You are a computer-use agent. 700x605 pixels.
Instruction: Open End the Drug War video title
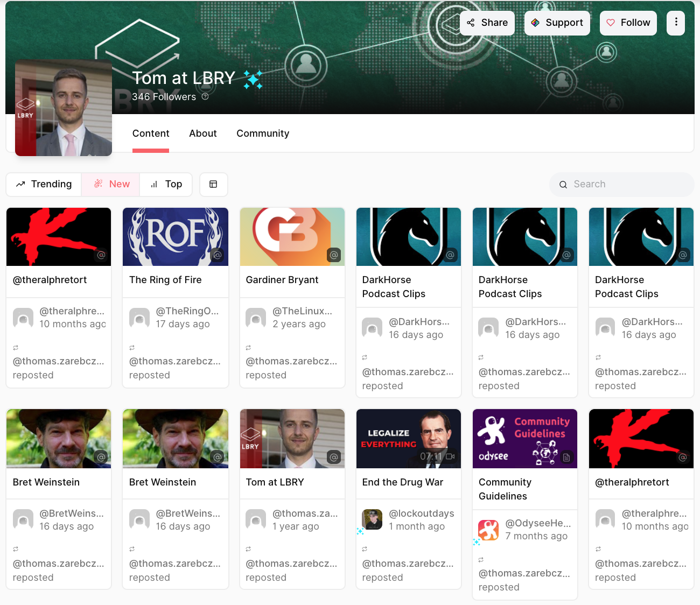(403, 482)
